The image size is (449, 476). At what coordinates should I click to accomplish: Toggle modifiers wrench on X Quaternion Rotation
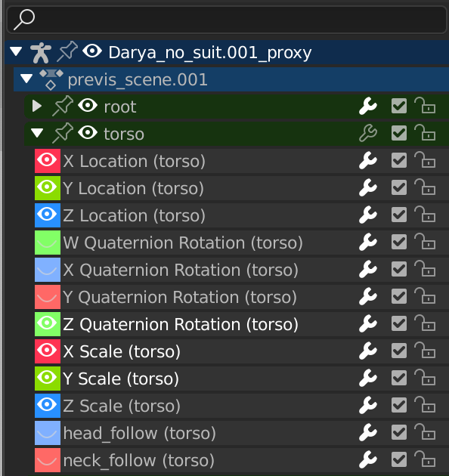pos(368,269)
